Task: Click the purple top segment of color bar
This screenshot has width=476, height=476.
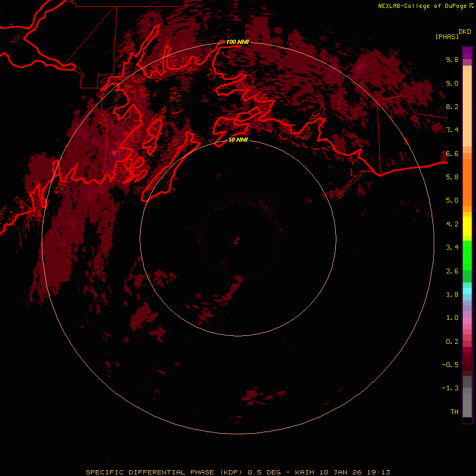Action: 467,53
